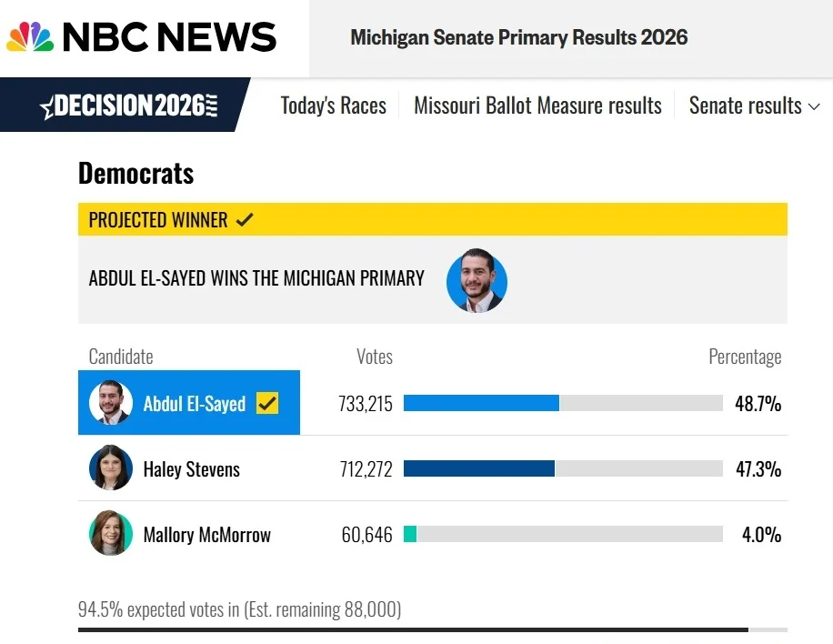
Task: Click the NBC NEWS wordmark
Action: (169, 36)
